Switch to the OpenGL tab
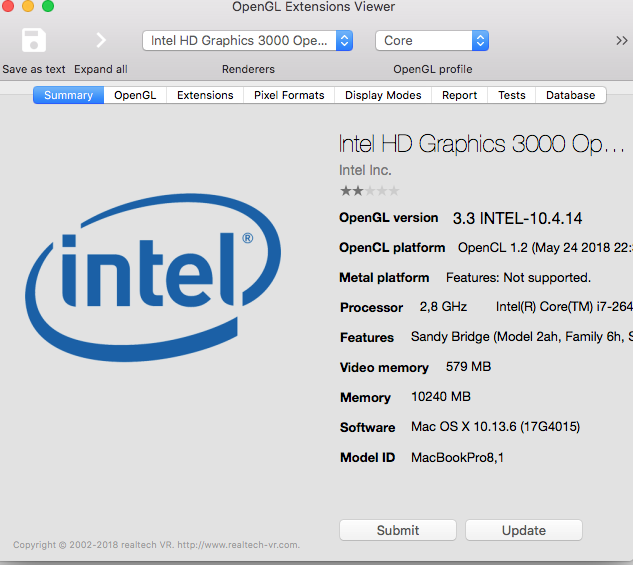 (x=135, y=95)
